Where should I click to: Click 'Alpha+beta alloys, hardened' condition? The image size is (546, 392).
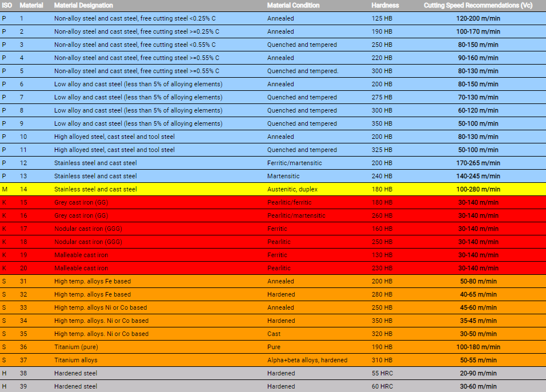click(307, 361)
